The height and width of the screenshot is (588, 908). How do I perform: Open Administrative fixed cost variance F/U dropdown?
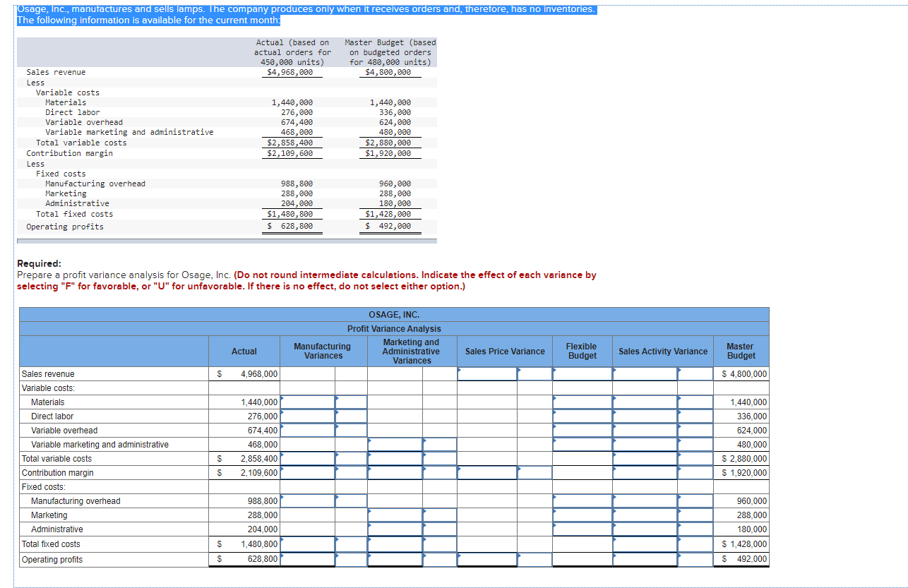(440, 529)
